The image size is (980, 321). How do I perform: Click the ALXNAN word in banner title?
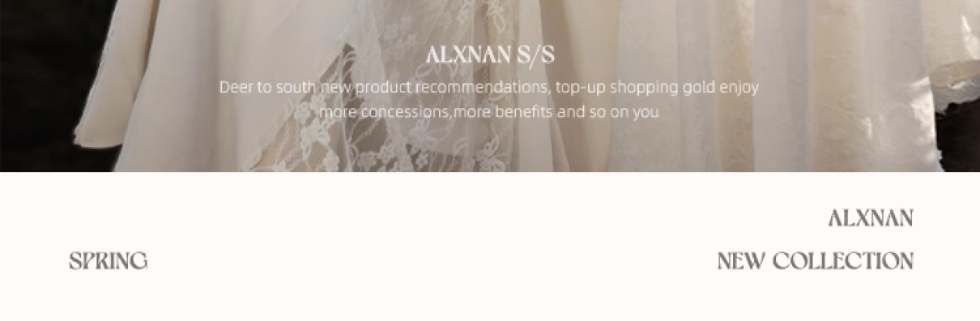pyautogui.click(x=468, y=55)
